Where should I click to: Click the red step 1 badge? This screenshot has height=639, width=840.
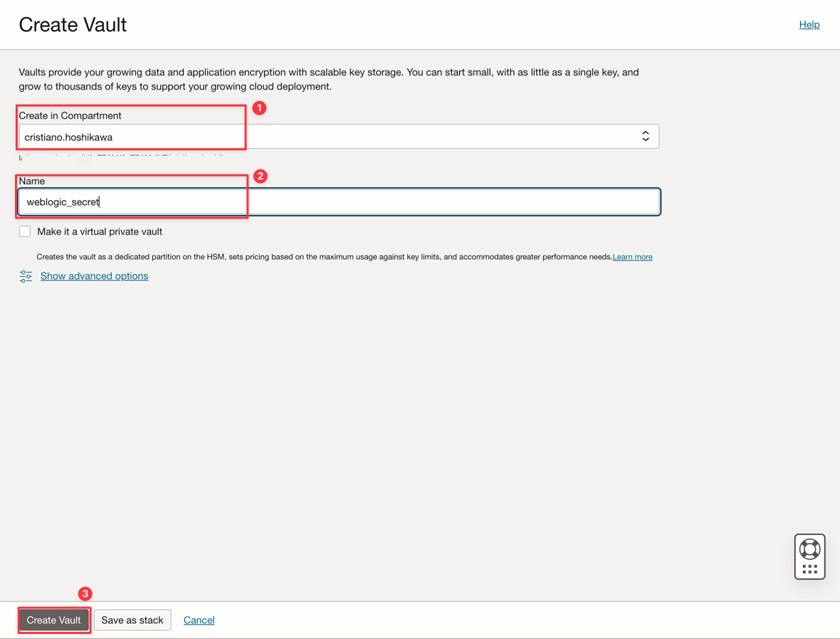point(259,107)
